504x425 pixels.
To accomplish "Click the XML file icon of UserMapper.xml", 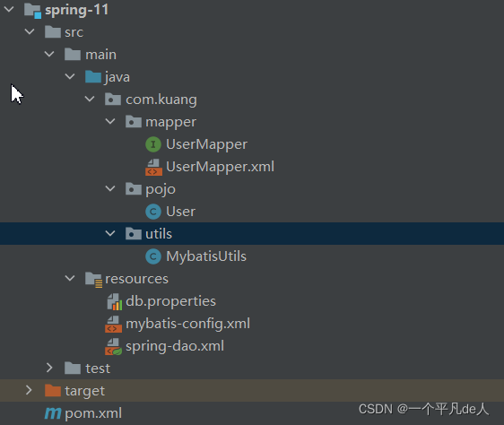I will pyautogui.click(x=153, y=167).
